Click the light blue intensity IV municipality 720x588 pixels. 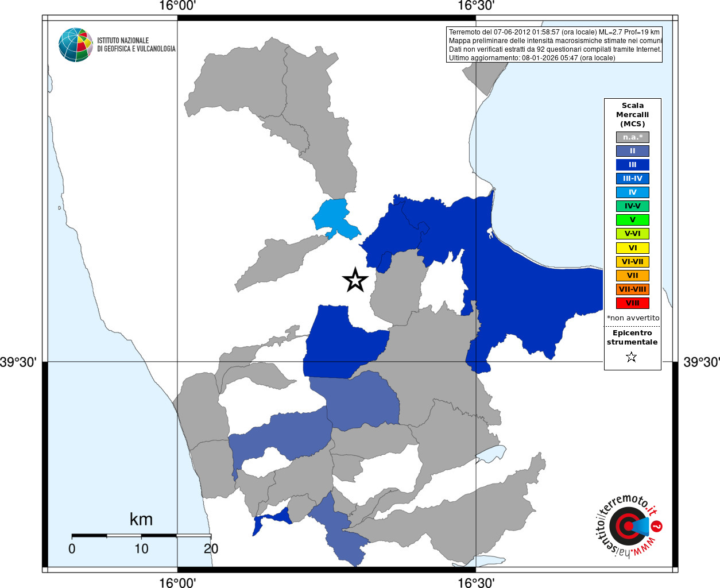335,218
